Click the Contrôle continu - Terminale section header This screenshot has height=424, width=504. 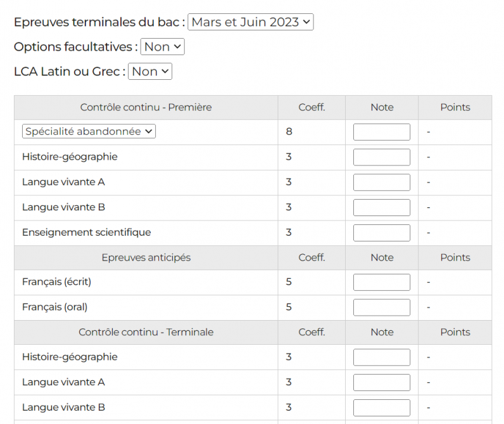click(x=146, y=332)
